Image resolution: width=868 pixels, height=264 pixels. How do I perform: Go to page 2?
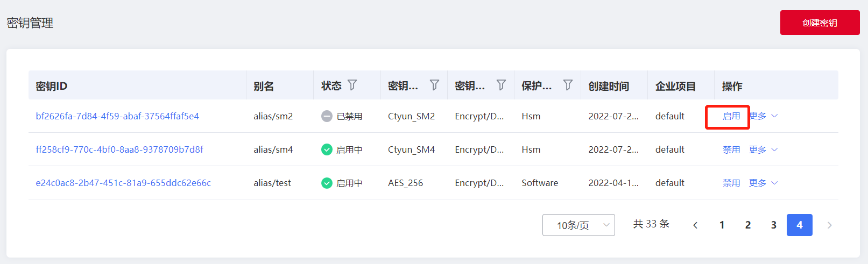tap(747, 225)
